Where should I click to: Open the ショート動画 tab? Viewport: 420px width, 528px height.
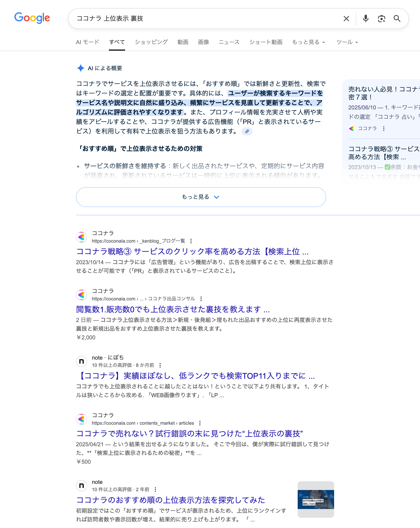tap(266, 42)
